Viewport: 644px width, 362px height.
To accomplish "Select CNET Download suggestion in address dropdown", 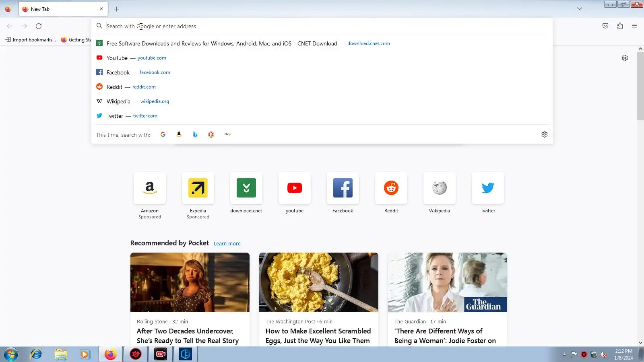I will (x=322, y=43).
